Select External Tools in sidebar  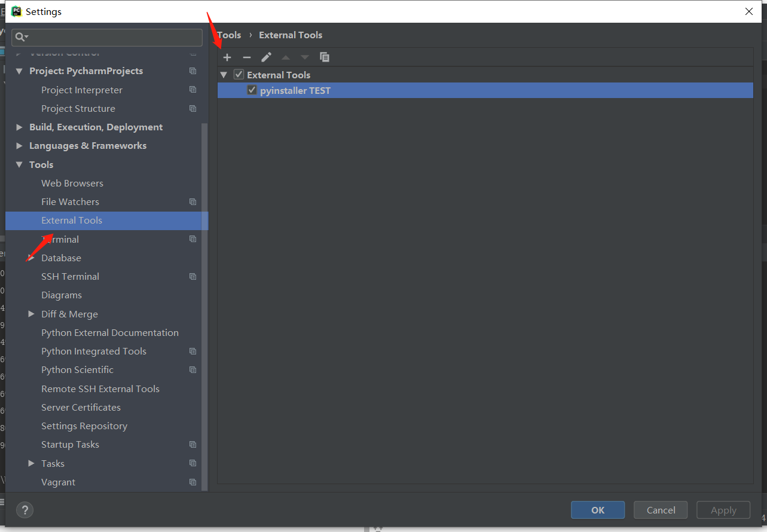(107, 221)
